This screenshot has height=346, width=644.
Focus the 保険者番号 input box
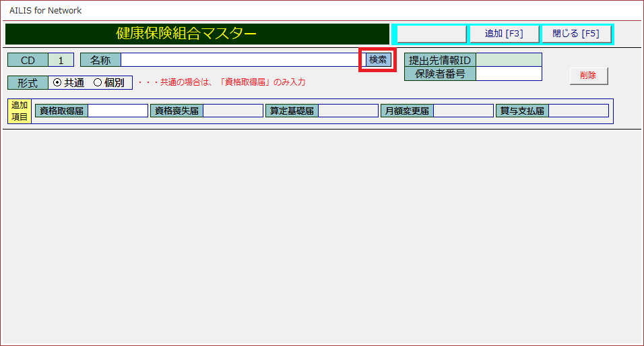[509, 74]
